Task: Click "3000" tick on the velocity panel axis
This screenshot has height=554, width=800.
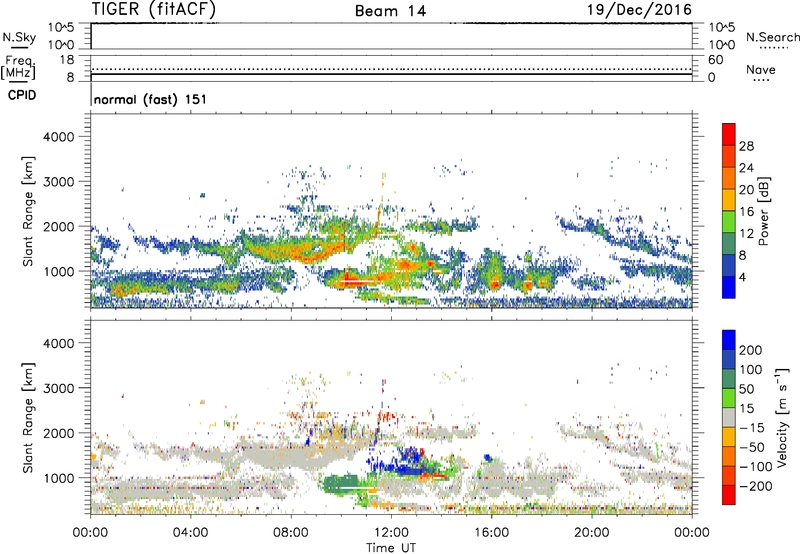Action: tap(58, 388)
